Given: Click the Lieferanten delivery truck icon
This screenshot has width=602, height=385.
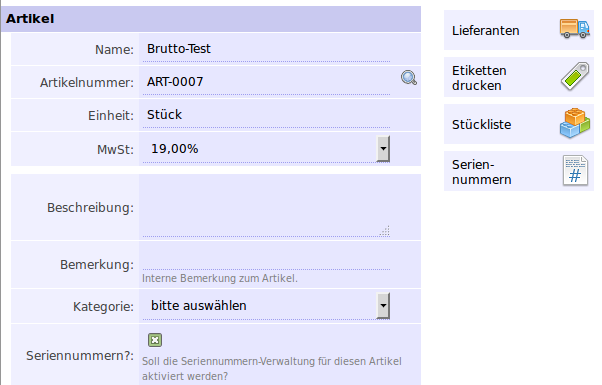Looking at the screenshot, I should pos(574,29).
